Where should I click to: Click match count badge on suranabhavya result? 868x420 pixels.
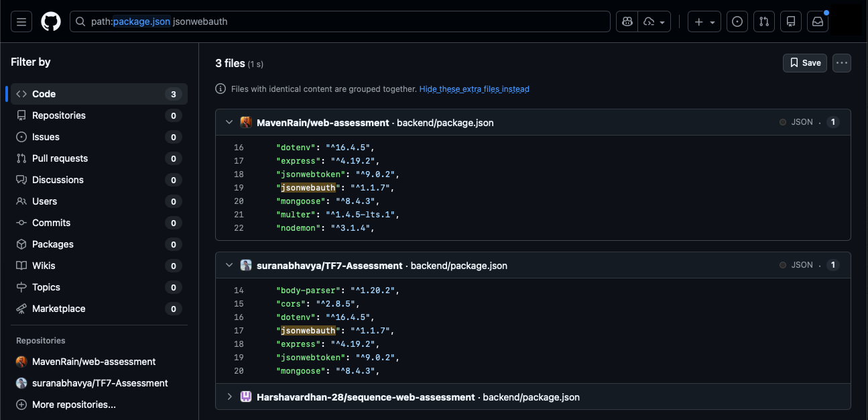click(x=833, y=265)
